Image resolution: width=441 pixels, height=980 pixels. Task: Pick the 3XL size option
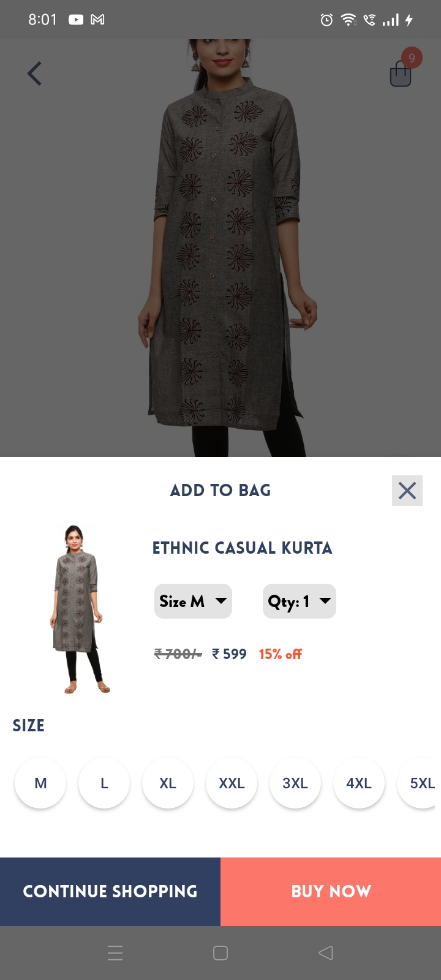(295, 783)
